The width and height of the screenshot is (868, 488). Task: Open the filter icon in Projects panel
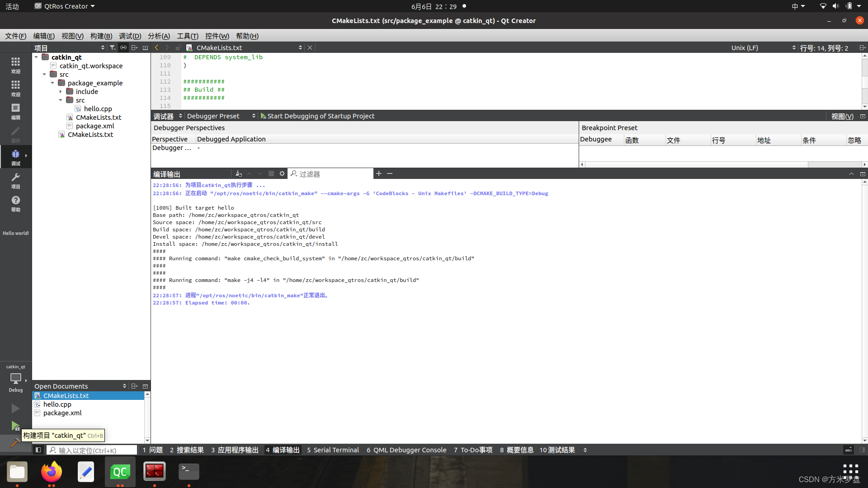[x=113, y=47]
